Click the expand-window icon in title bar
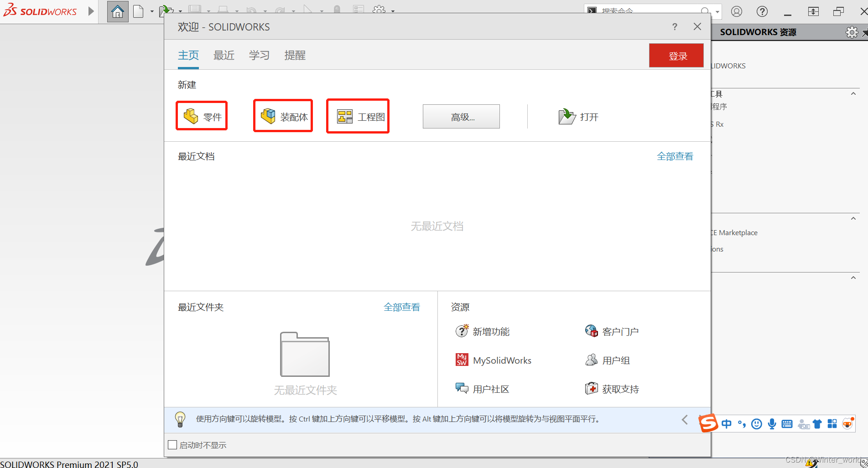 [x=813, y=11]
